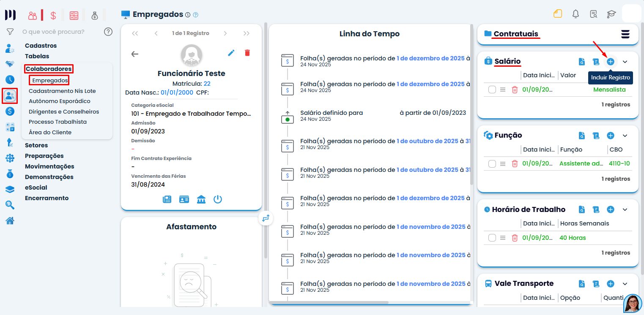Click the matrícula link 22
The height and width of the screenshot is (315, 644).
[207, 84]
